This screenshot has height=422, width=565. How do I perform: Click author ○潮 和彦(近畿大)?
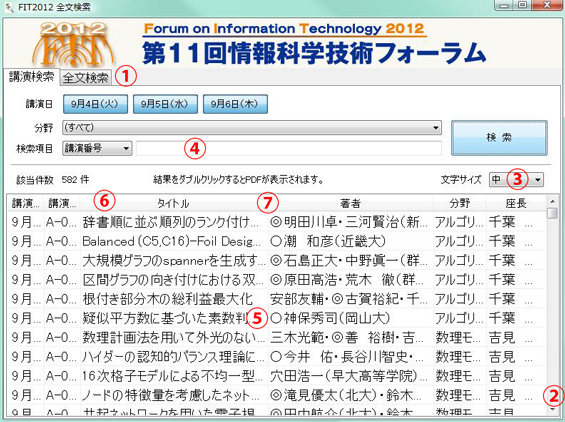coord(328,241)
